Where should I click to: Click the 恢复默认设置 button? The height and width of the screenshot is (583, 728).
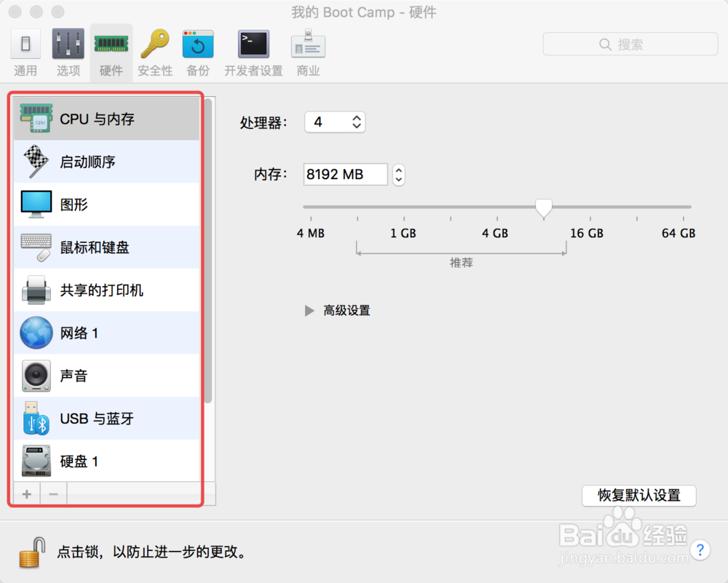point(639,496)
